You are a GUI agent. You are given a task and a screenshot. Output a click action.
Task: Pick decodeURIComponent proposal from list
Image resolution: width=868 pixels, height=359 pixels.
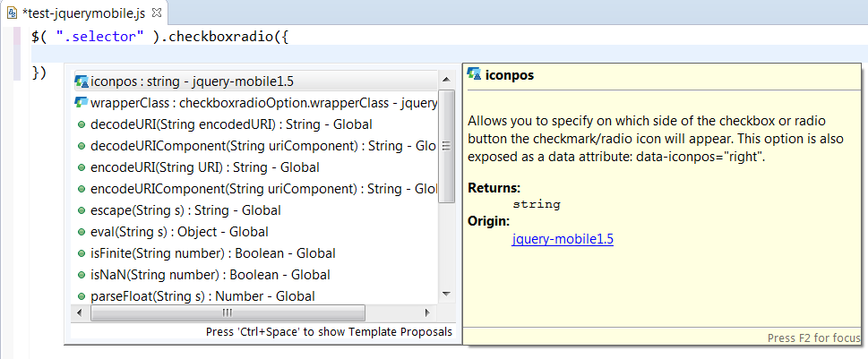[x=256, y=146]
